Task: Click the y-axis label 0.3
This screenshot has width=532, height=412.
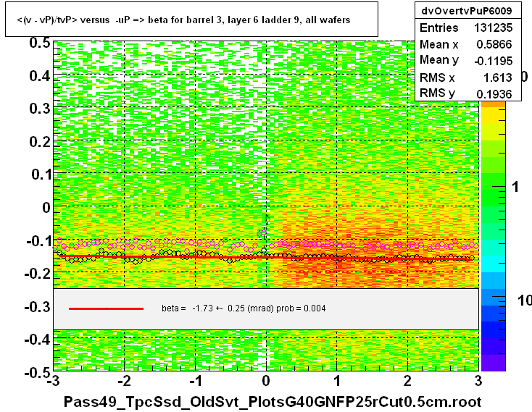Action: (x=40, y=109)
